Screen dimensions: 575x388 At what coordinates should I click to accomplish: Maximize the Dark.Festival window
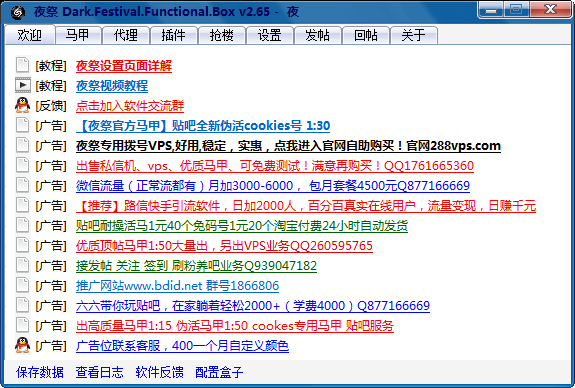coord(516,10)
